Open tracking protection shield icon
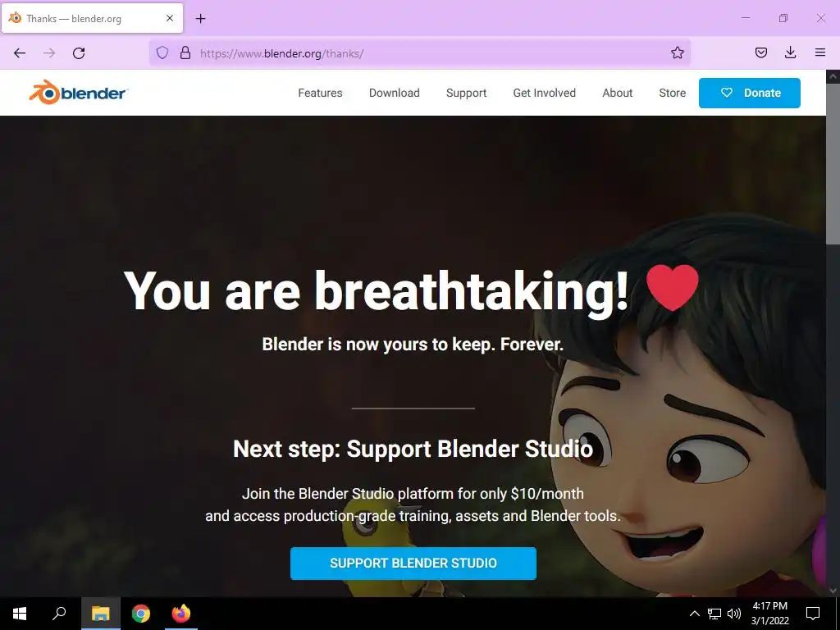Viewport: 840px width, 630px height. click(x=162, y=53)
